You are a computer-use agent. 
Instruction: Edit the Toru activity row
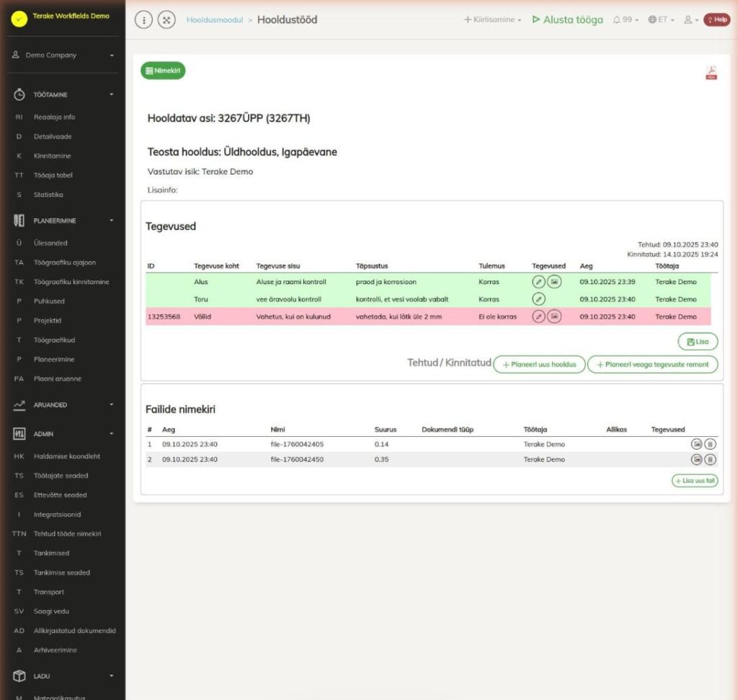click(538, 299)
